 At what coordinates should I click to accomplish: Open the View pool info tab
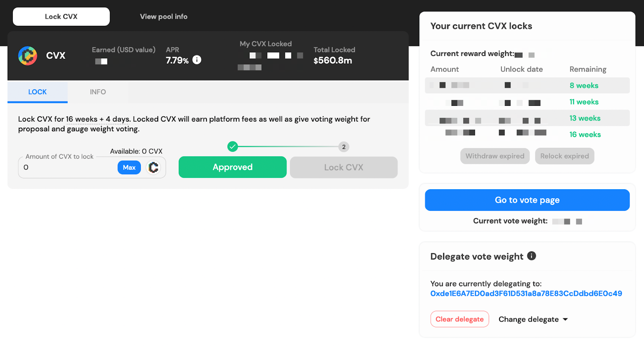coord(164,17)
